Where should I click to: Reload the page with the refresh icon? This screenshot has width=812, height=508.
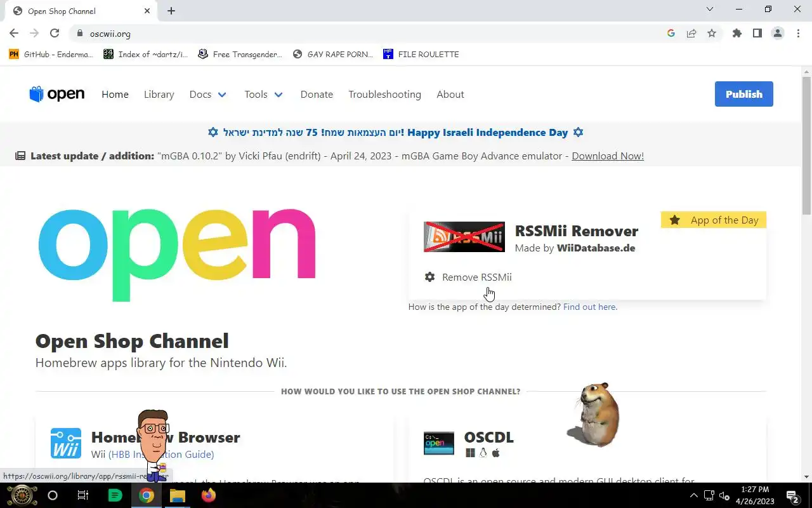(55, 34)
